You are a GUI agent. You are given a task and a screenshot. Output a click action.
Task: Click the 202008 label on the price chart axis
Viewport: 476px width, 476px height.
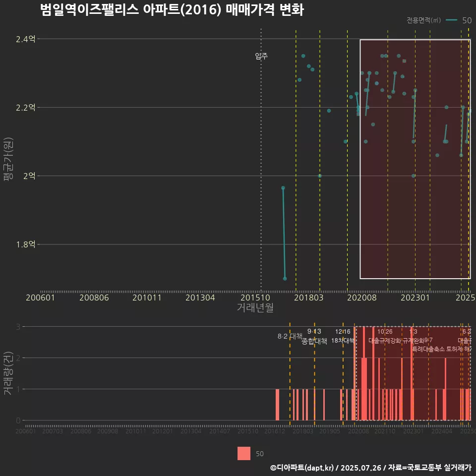pyautogui.click(x=362, y=297)
